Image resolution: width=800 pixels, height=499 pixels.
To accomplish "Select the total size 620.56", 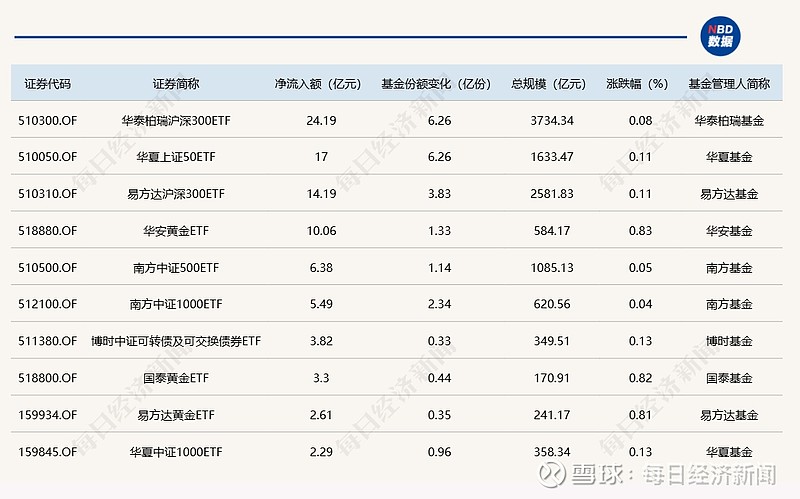I will click(x=552, y=304).
